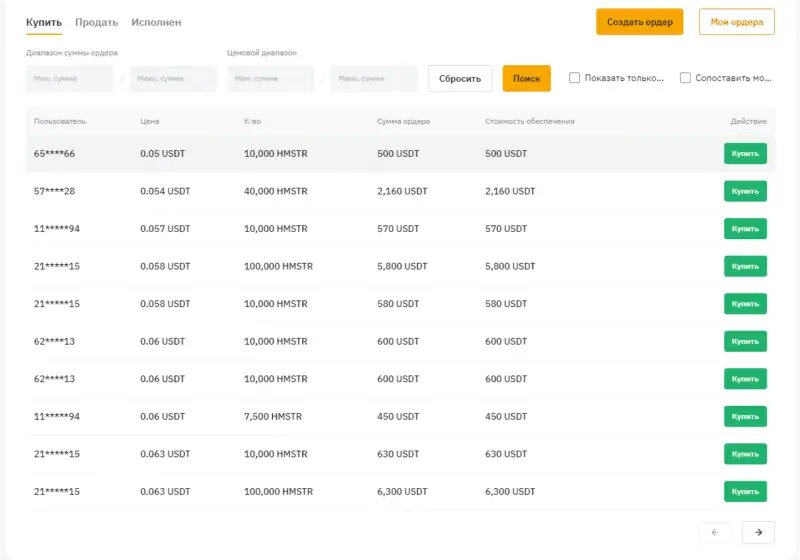The height and width of the screenshot is (560, 800).
Task: Click the 570 USDT order sum
Action: (x=398, y=228)
